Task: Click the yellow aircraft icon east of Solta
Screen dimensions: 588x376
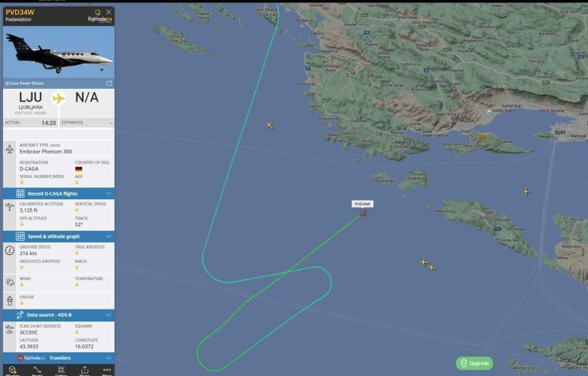Action: 527,192
